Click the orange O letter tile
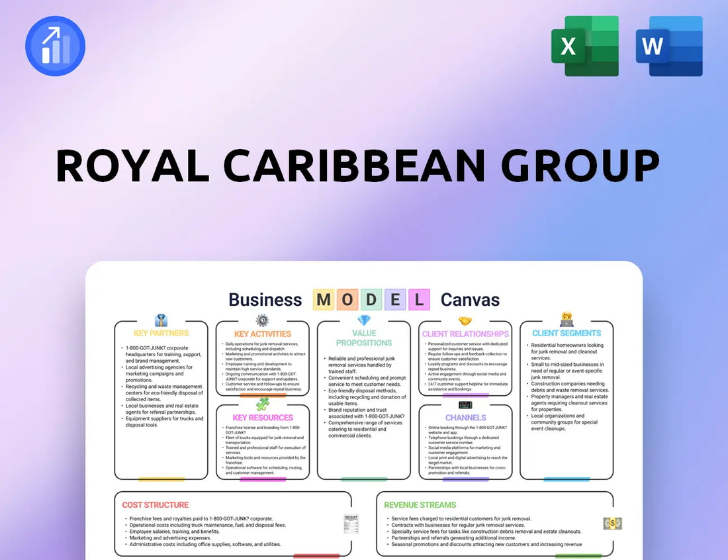Image resolution: width=728 pixels, height=560 pixels. (x=347, y=299)
